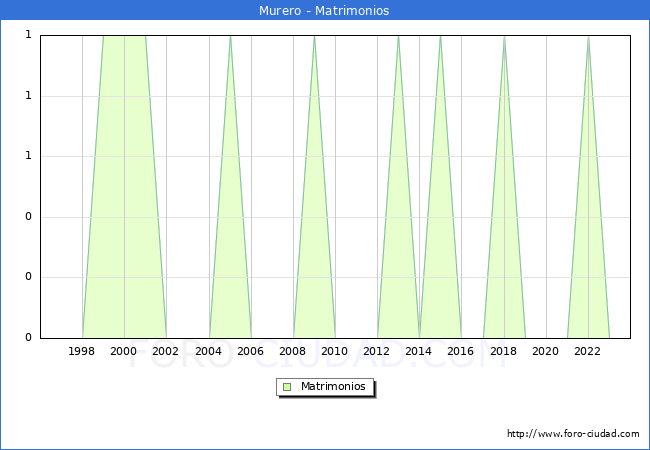Screen dimensions: 650x450
Task: Click the 2022 x-axis label
Action: [588, 351]
